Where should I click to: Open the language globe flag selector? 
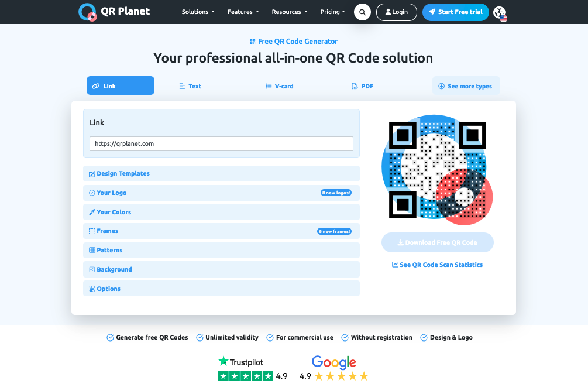pos(500,13)
